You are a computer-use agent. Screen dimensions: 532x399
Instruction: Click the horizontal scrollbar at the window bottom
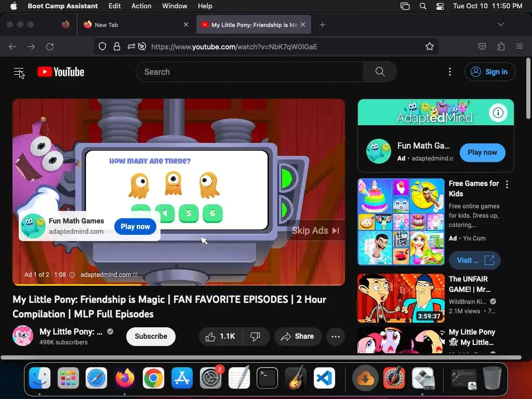261,357
